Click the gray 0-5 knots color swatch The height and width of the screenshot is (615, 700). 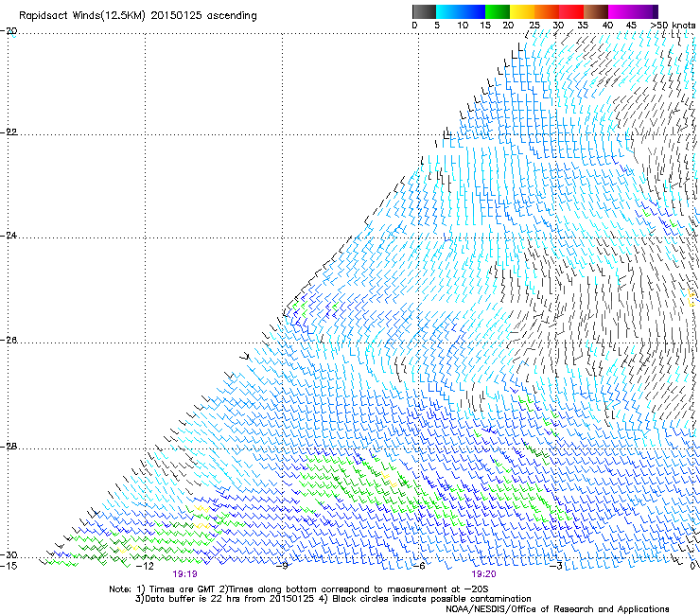pos(424,11)
